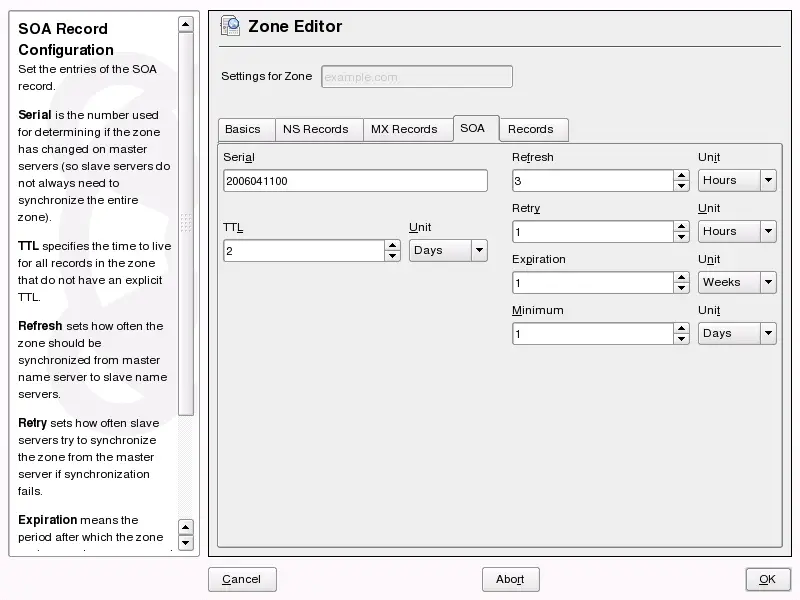Open the Refresh Unit dropdown showing Hours
The image size is (800, 600).
737,180
